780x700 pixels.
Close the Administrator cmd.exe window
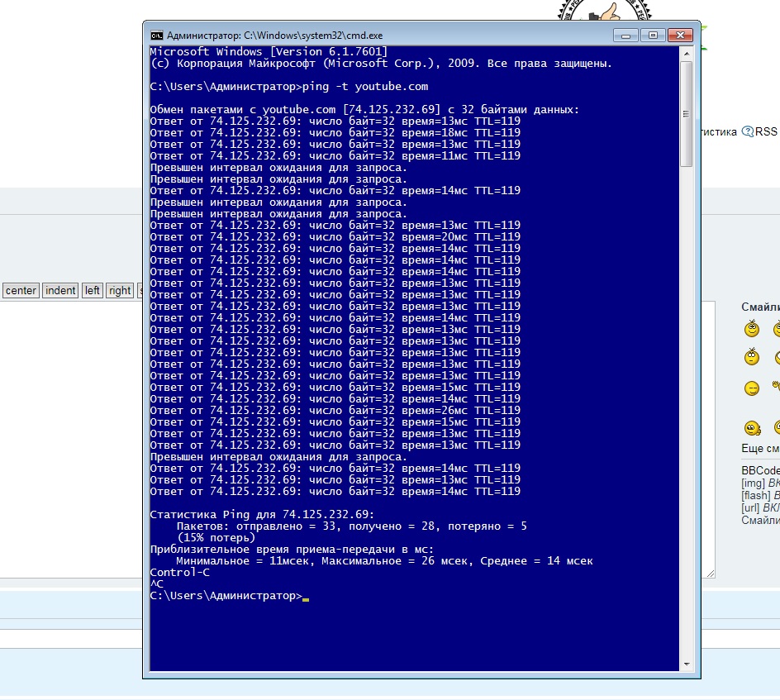pos(680,36)
